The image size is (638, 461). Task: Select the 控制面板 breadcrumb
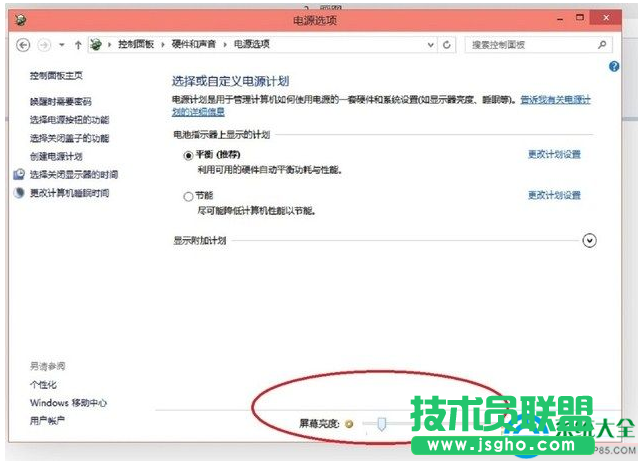[x=136, y=44]
